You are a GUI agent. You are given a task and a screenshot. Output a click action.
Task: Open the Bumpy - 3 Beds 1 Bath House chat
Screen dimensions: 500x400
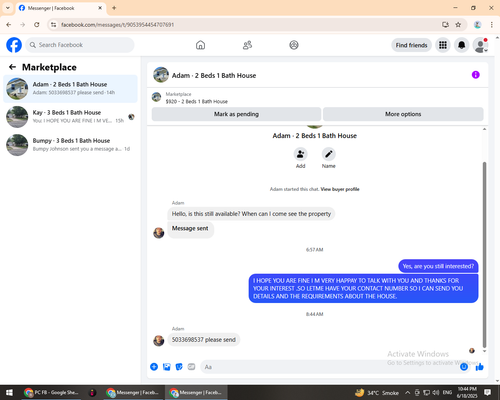[x=70, y=145]
